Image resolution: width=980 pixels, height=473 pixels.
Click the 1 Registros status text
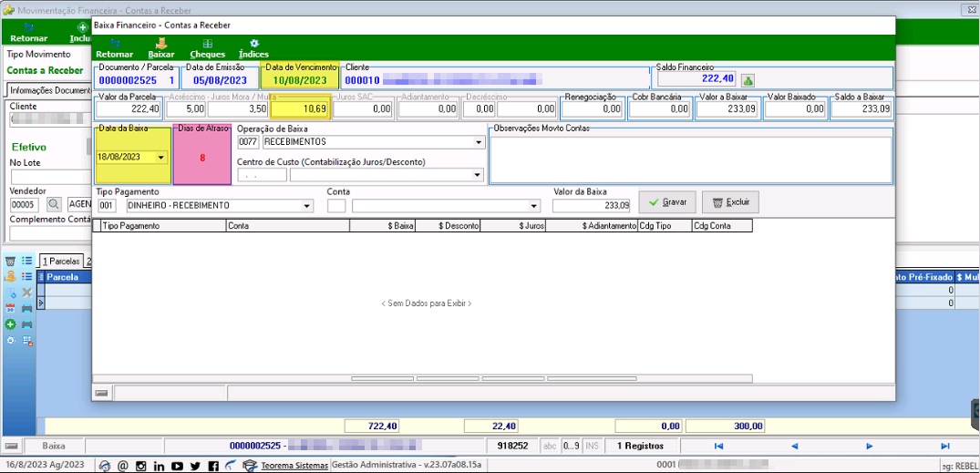point(640,447)
